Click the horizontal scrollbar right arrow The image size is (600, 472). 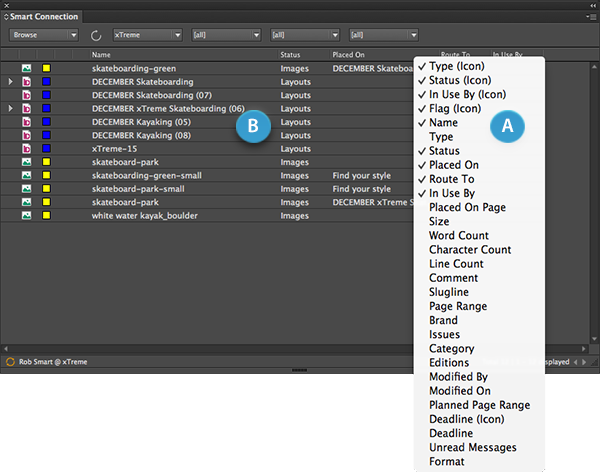tap(584, 349)
